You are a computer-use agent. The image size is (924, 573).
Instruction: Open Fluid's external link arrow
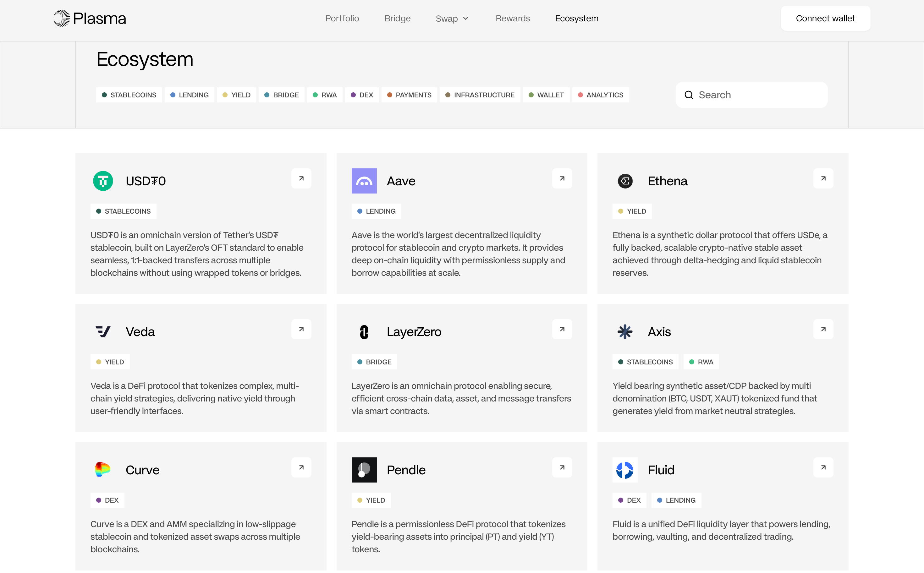823,467
